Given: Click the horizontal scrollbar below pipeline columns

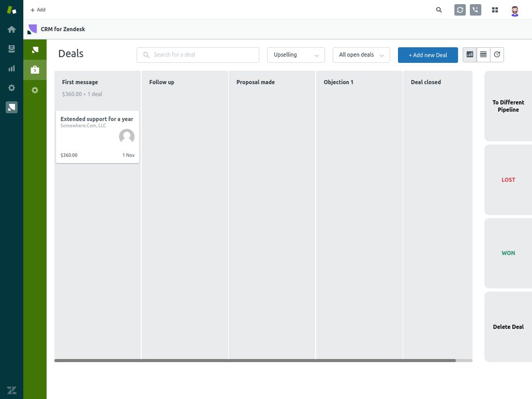Looking at the screenshot, I should [x=255, y=360].
